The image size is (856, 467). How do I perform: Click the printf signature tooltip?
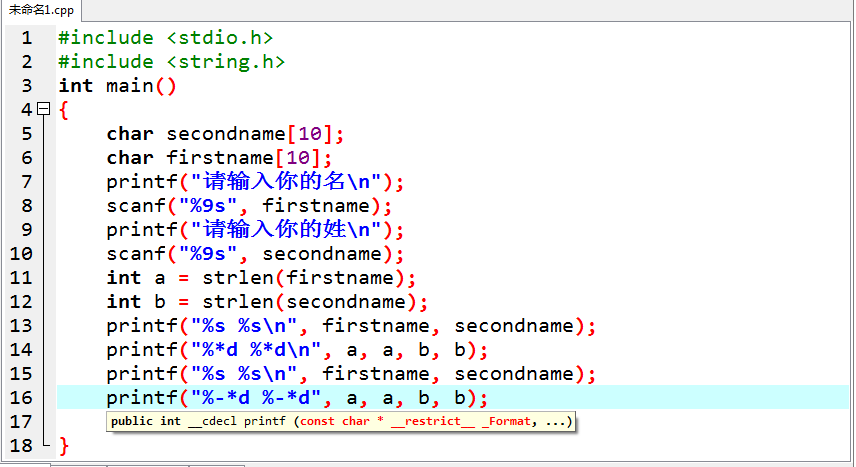click(x=341, y=421)
